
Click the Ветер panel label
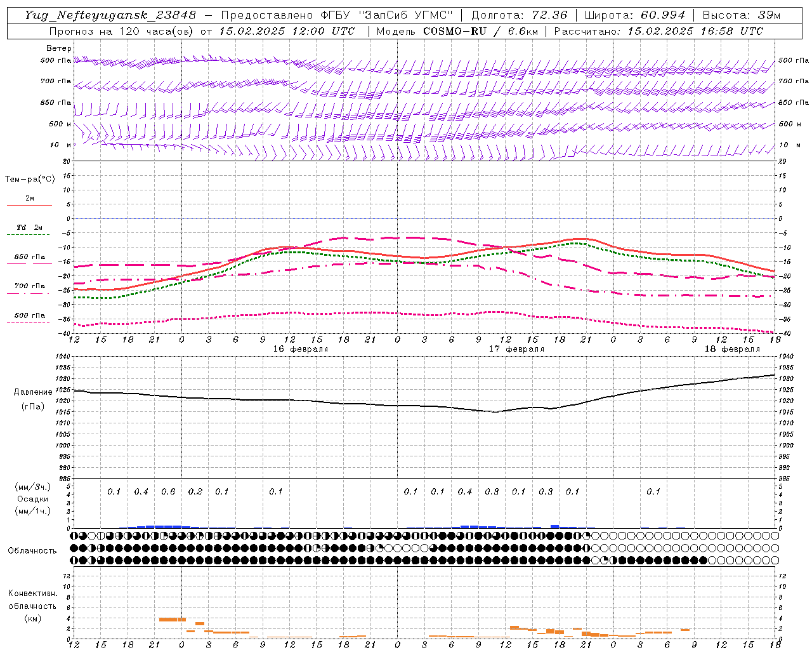59,48
